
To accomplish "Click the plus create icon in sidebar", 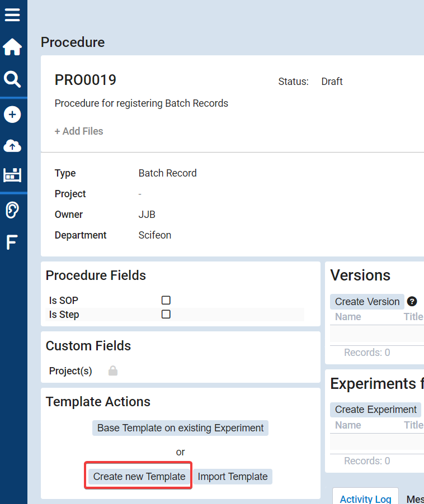I will tap(12, 115).
